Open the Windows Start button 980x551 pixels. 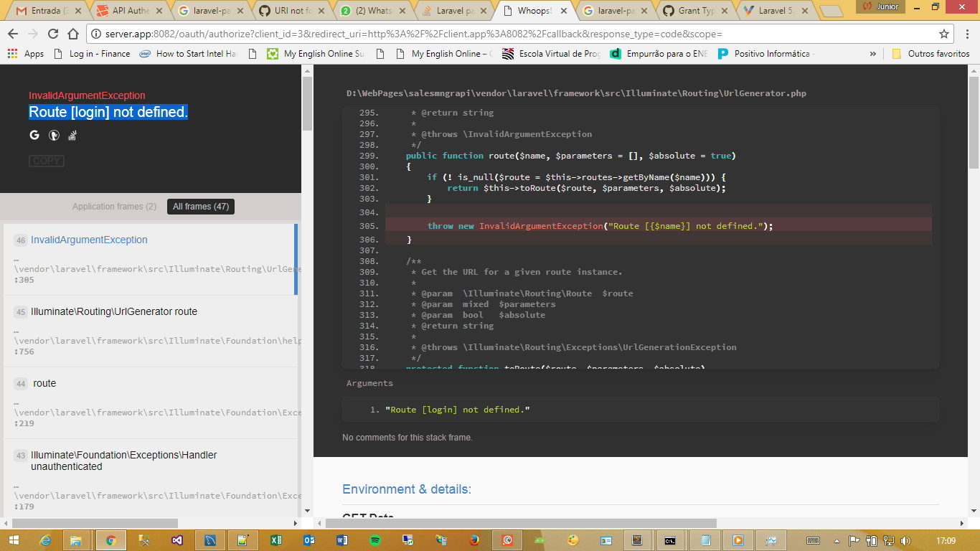(x=14, y=540)
